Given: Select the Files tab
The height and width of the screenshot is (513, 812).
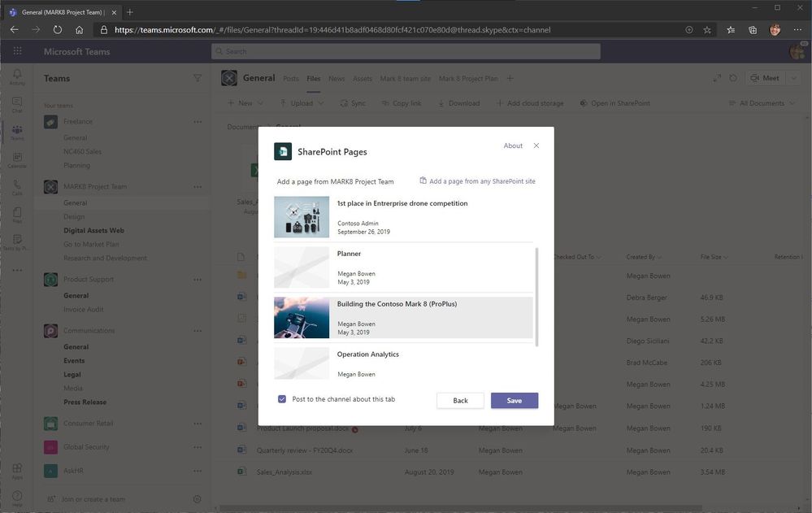Looking at the screenshot, I should tap(313, 79).
